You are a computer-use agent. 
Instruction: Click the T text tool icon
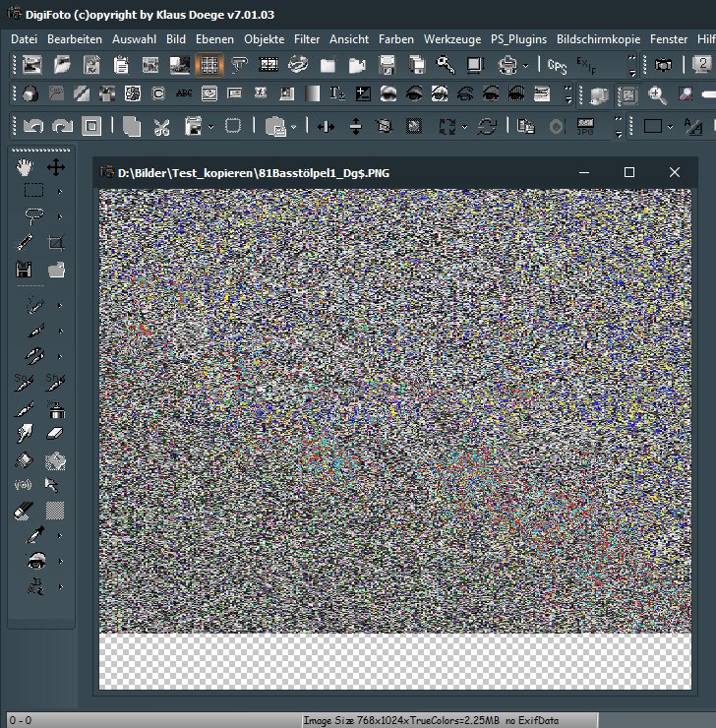[x=337, y=93]
